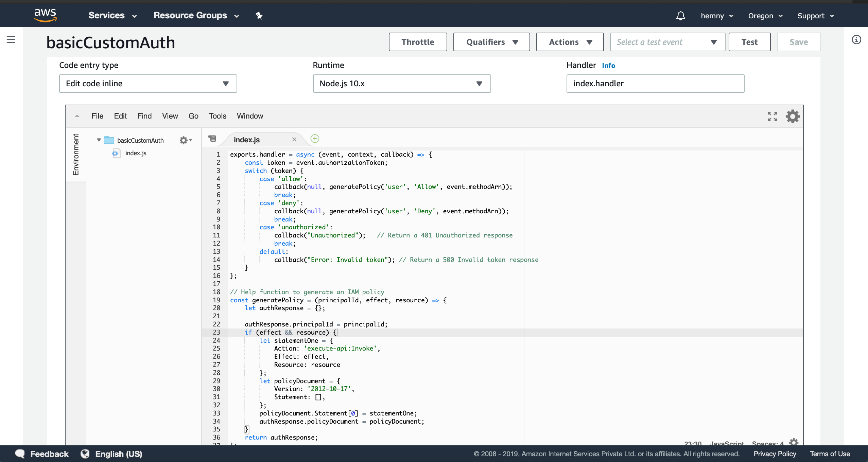Open settings gear next to basicCustomAuth folder
Viewport: 868px width, 462px height.
pos(184,140)
